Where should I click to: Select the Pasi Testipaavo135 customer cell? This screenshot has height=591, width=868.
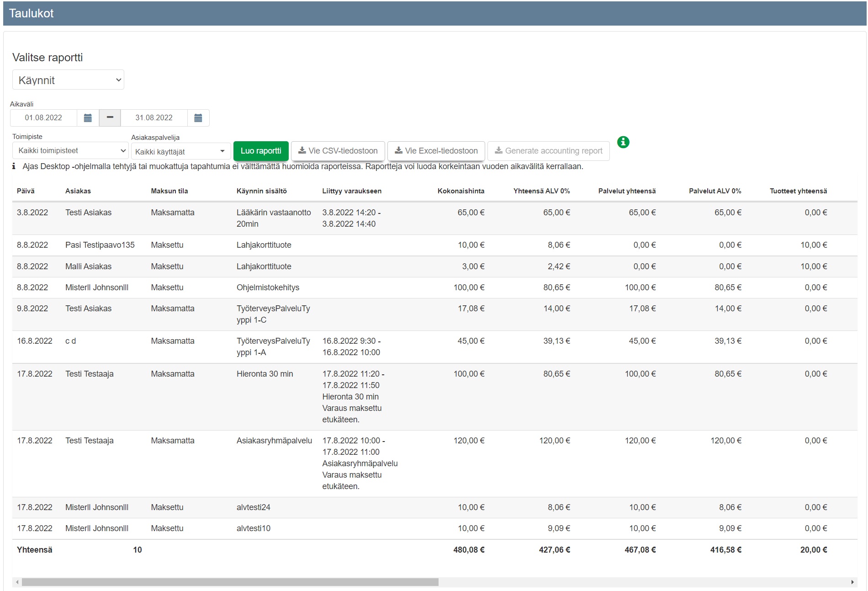100,245
